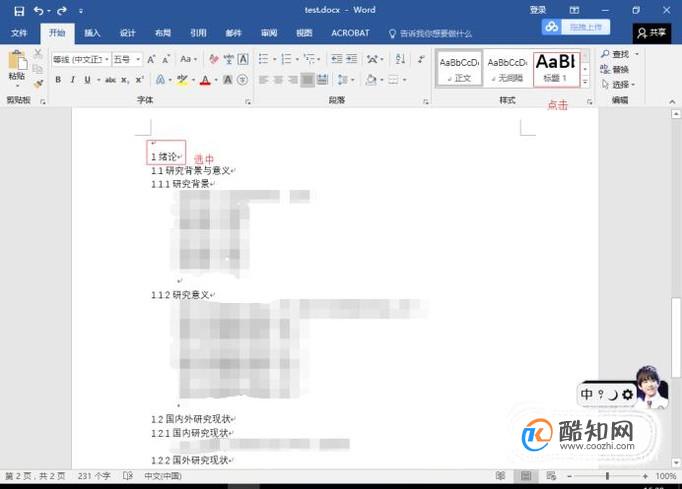The image size is (682, 489).
Task: Open the bullet list dropdown arrow
Action: pyautogui.click(x=274, y=59)
